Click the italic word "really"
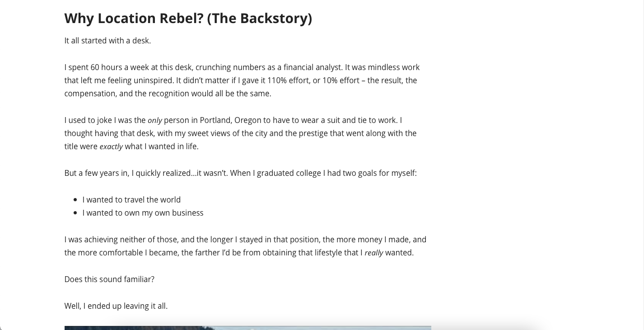The height and width of the screenshot is (330, 644). click(373, 253)
